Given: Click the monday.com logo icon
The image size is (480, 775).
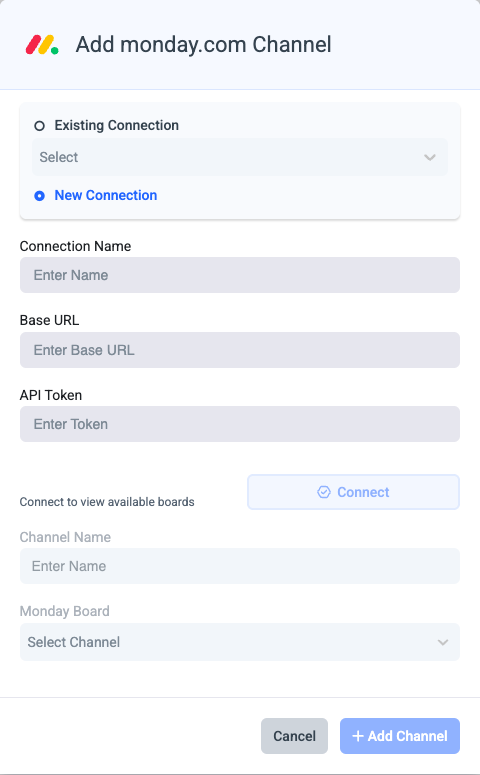Looking at the screenshot, I should tap(42, 45).
